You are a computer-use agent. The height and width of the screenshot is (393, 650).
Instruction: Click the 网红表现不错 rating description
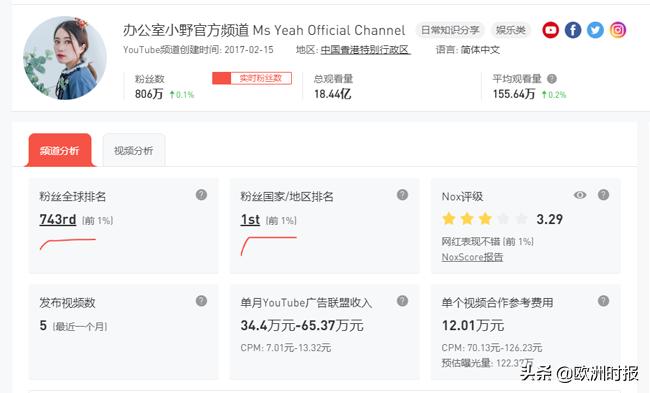point(488,242)
